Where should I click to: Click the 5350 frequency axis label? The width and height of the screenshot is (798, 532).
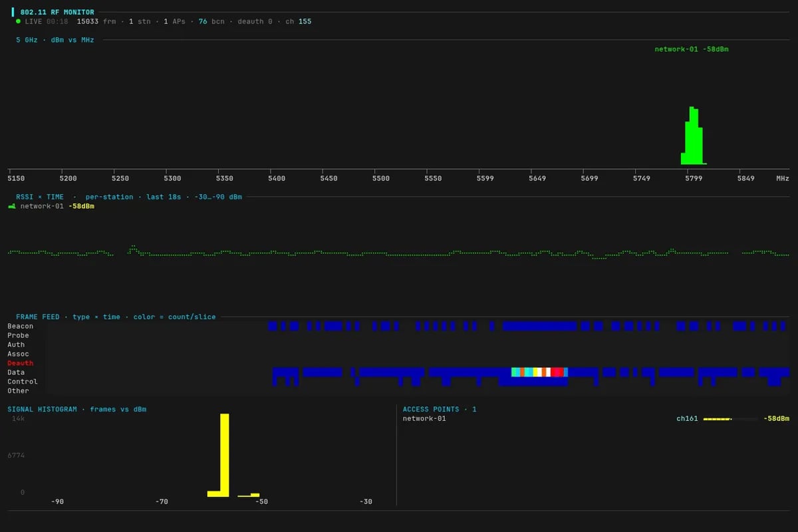pyautogui.click(x=225, y=178)
